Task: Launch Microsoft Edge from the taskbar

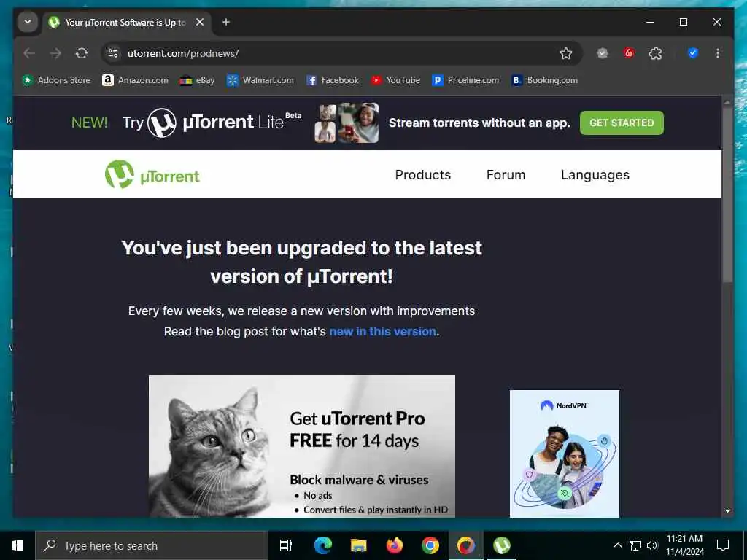Action: click(x=322, y=545)
